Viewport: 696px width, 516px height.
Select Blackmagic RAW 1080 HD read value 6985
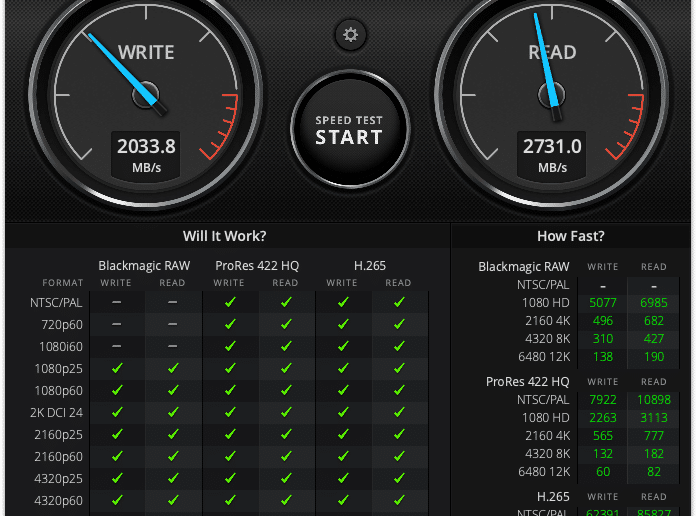coord(654,303)
